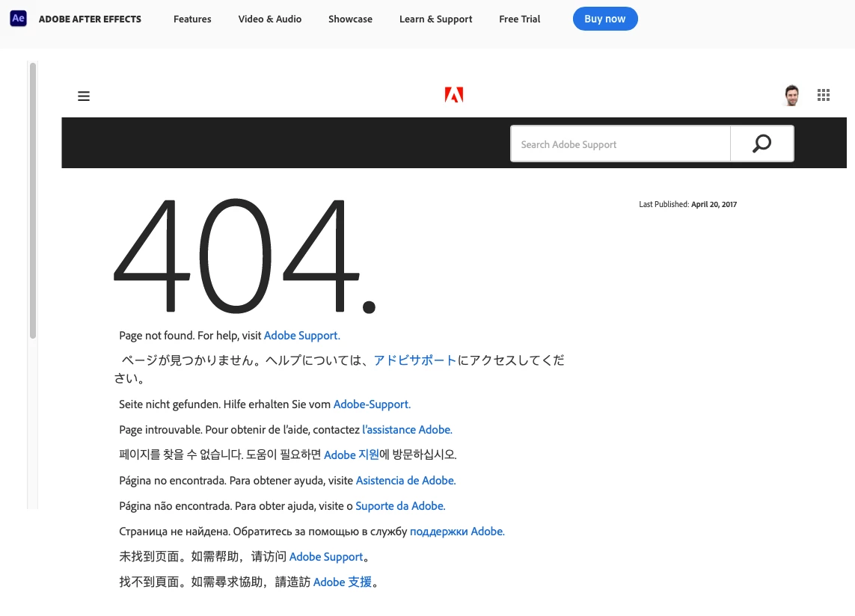Open the Features menu
Image resolution: width=855 pixels, height=616 pixels.
click(192, 19)
